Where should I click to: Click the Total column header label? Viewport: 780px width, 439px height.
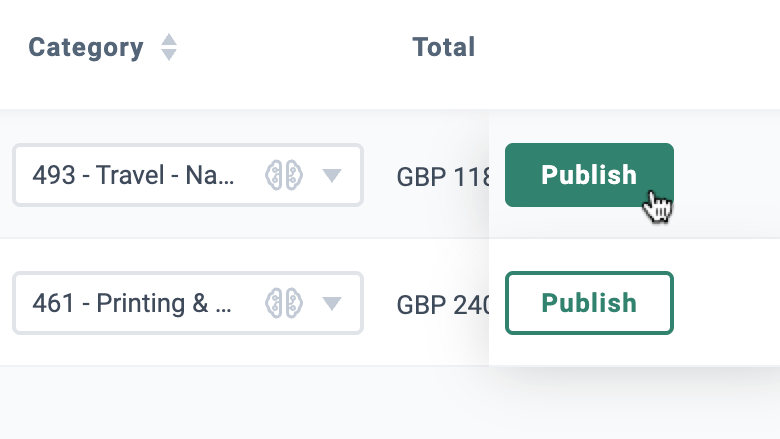444,47
